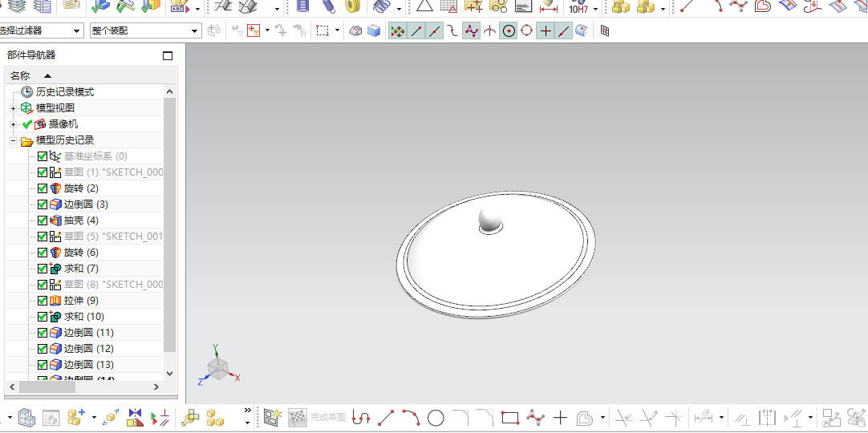Click the navigator vertical scrollbar down arrow
The image size is (868, 433).
[169, 374]
